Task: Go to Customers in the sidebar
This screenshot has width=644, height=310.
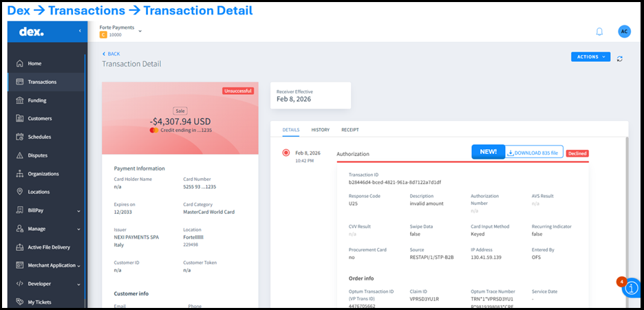Action: 39,118
